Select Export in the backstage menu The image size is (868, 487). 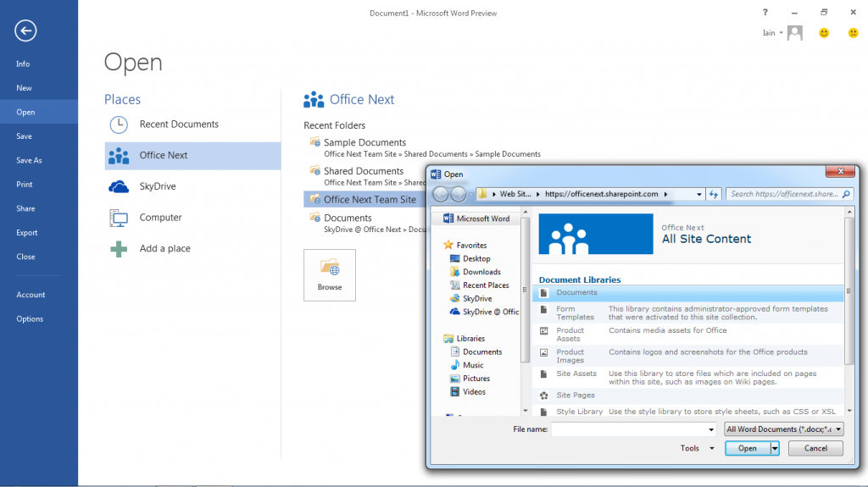click(27, 233)
